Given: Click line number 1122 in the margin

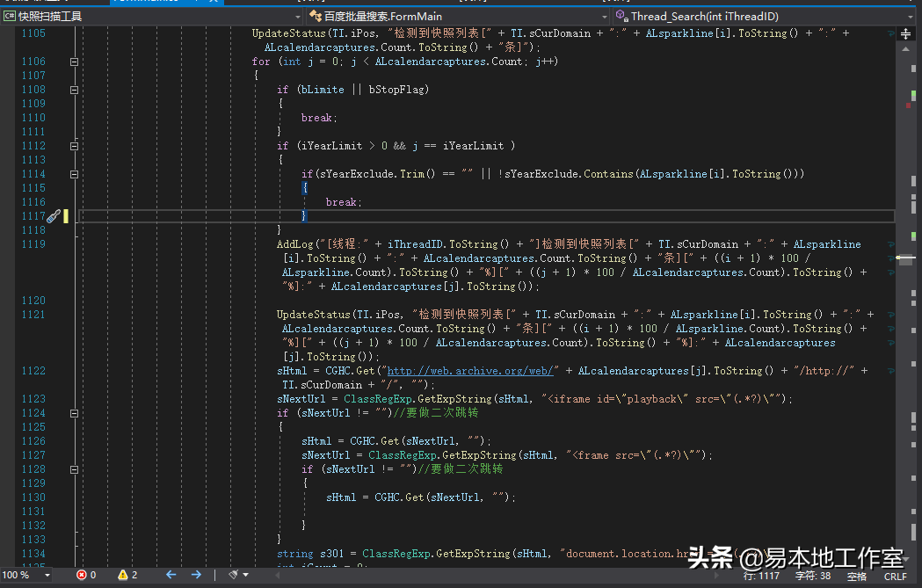Looking at the screenshot, I should (33, 371).
